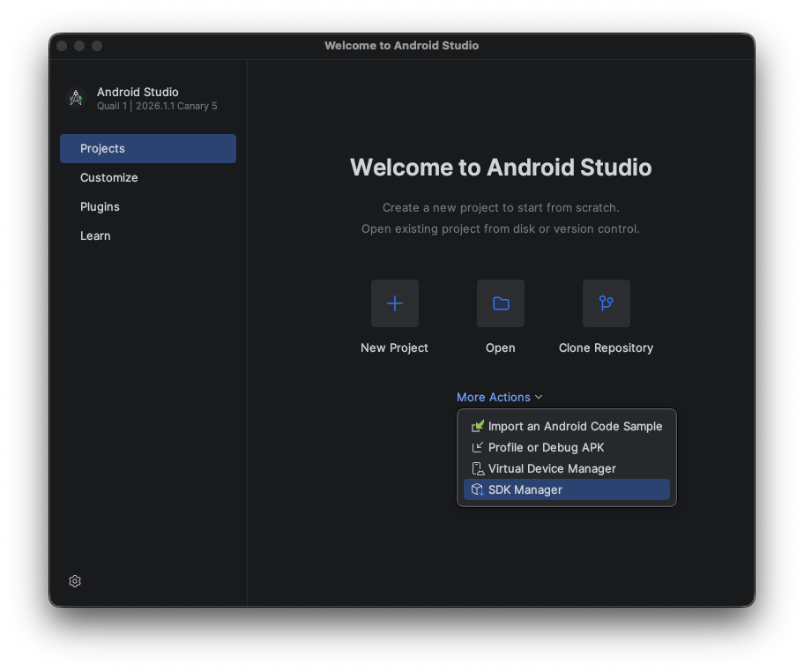The width and height of the screenshot is (804, 672).
Task: Click the Profile or Debug APK icon
Action: point(478,447)
